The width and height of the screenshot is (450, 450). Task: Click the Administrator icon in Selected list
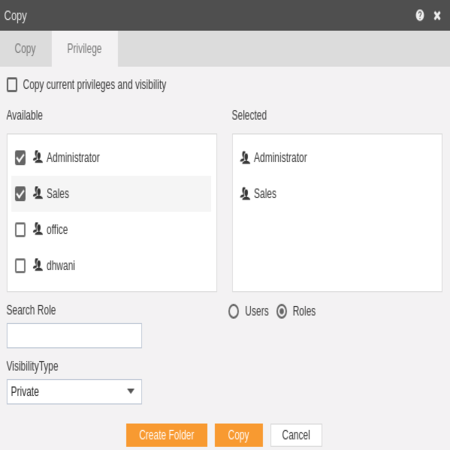click(245, 157)
